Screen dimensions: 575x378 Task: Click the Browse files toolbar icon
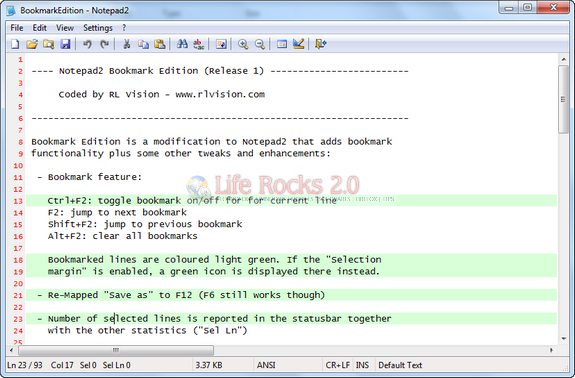click(48, 44)
